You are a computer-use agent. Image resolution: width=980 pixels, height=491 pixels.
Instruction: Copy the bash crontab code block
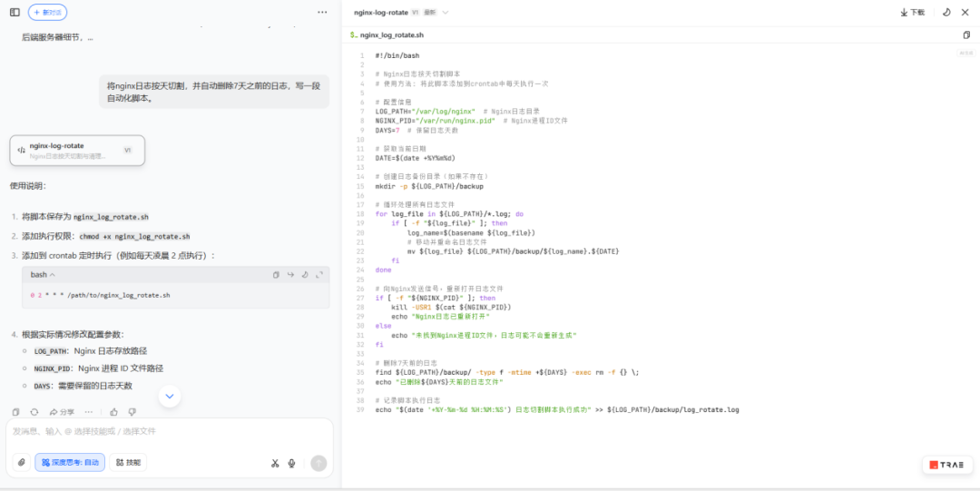coord(276,275)
